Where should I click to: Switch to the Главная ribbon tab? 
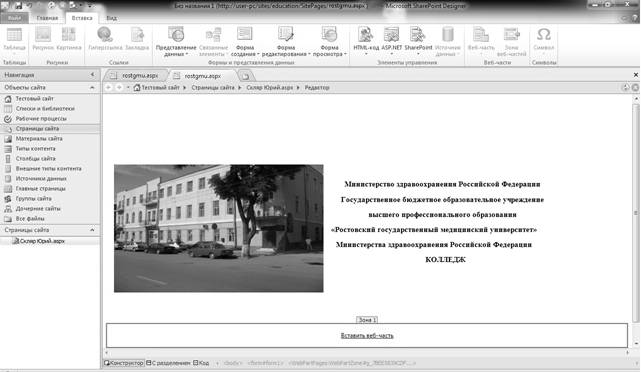tap(47, 18)
